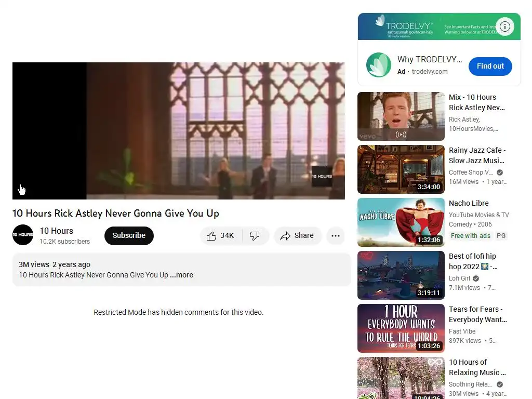Click verified badge beside Soothing Relaxation
Image resolution: width=532 pixels, height=399 pixels.
click(x=500, y=384)
